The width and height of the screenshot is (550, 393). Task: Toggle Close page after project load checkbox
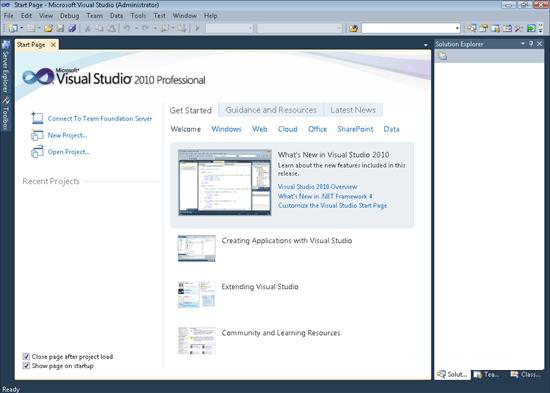pyautogui.click(x=26, y=357)
